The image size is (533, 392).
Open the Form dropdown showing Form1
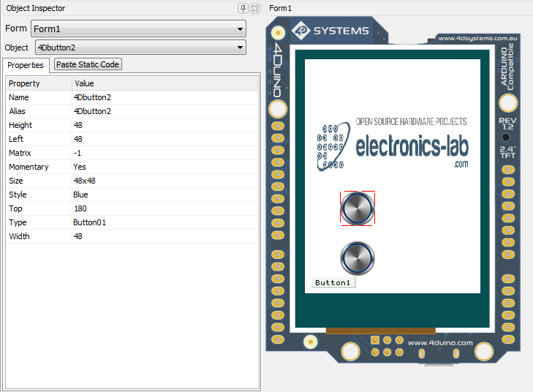138,29
